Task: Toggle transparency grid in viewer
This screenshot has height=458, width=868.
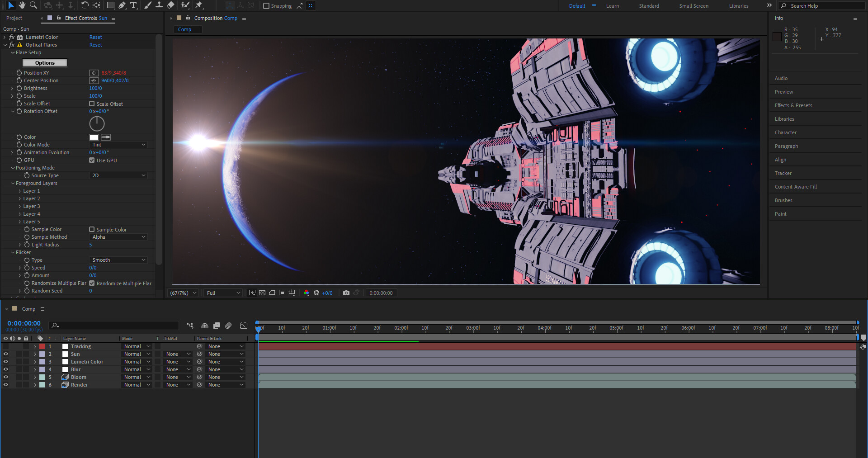Action: (x=262, y=293)
